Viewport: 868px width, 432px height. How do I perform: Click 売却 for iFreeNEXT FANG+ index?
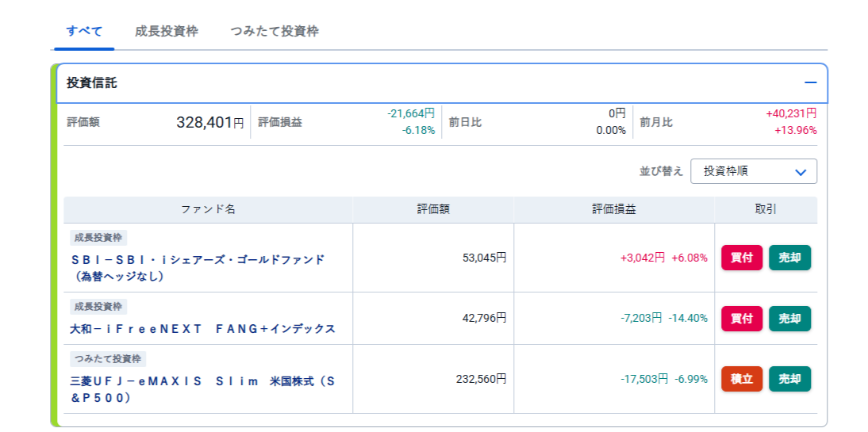pos(789,319)
